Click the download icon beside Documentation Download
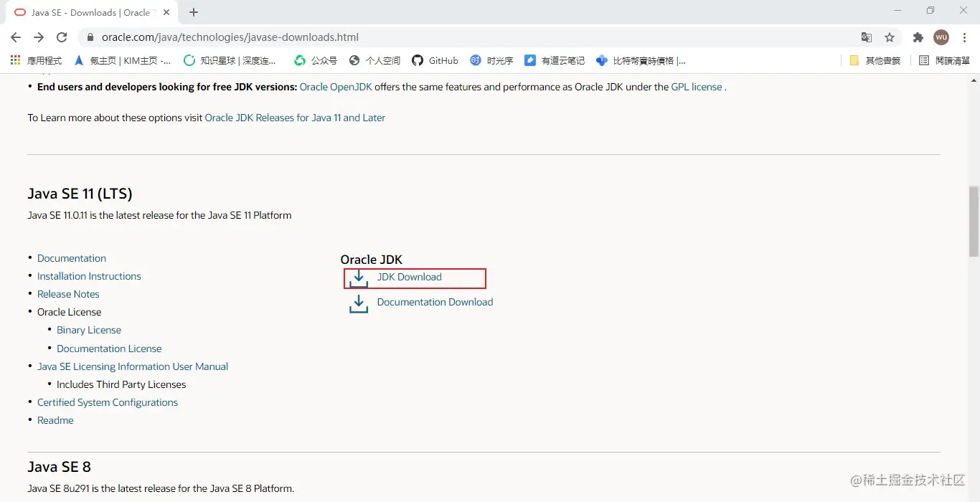Image resolution: width=980 pixels, height=502 pixels. tap(359, 304)
